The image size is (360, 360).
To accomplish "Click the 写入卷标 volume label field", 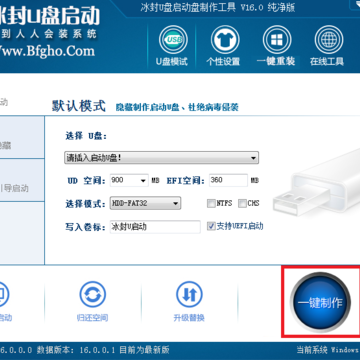I will point(155,227).
